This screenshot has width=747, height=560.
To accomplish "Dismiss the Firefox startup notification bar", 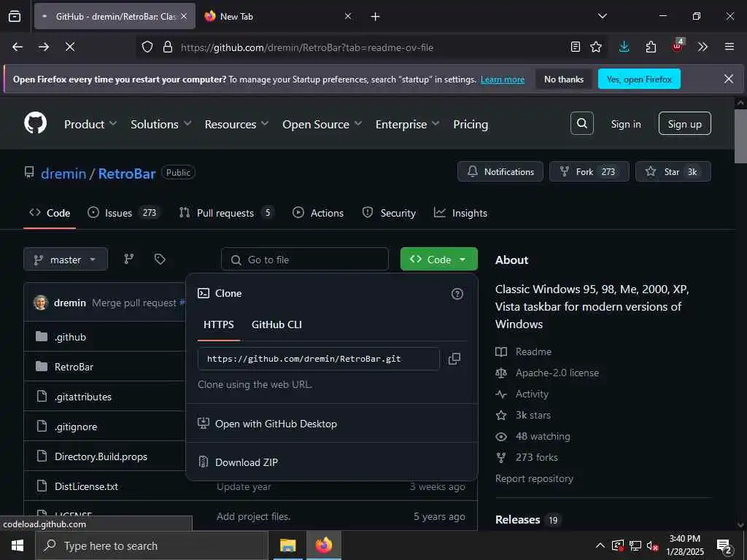I will point(729,79).
